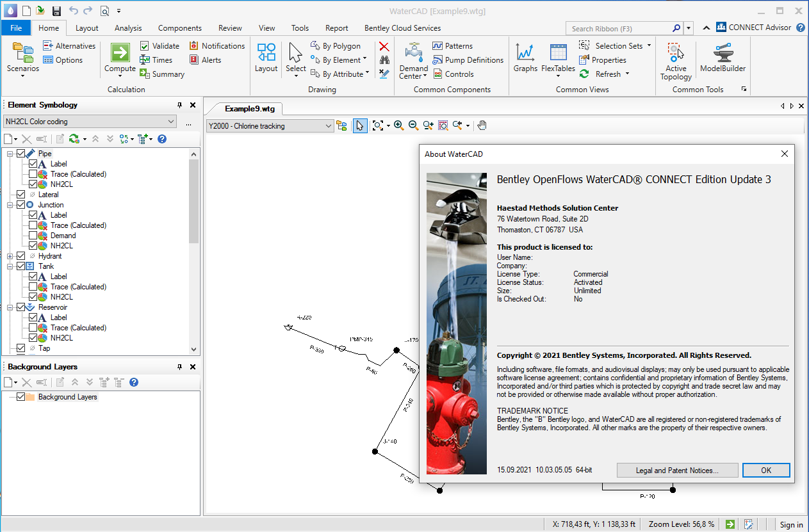Open FlexTables from the ribbon
The width and height of the screenshot is (809, 532).
[x=558, y=52]
